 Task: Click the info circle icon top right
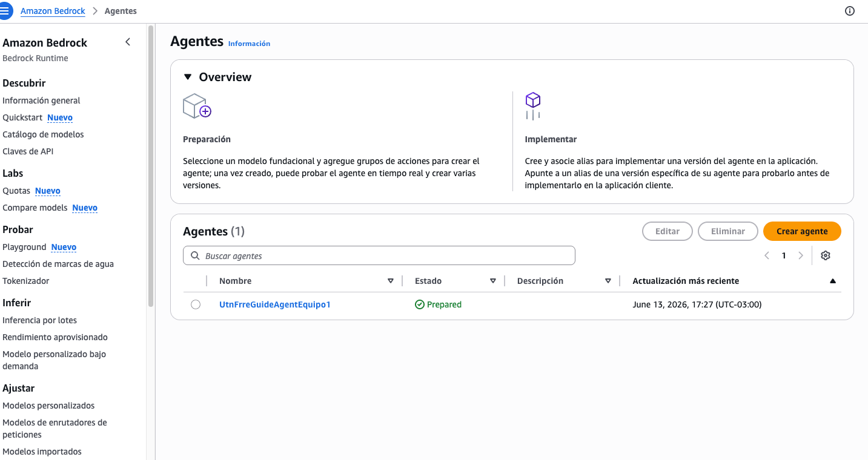tap(850, 11)
